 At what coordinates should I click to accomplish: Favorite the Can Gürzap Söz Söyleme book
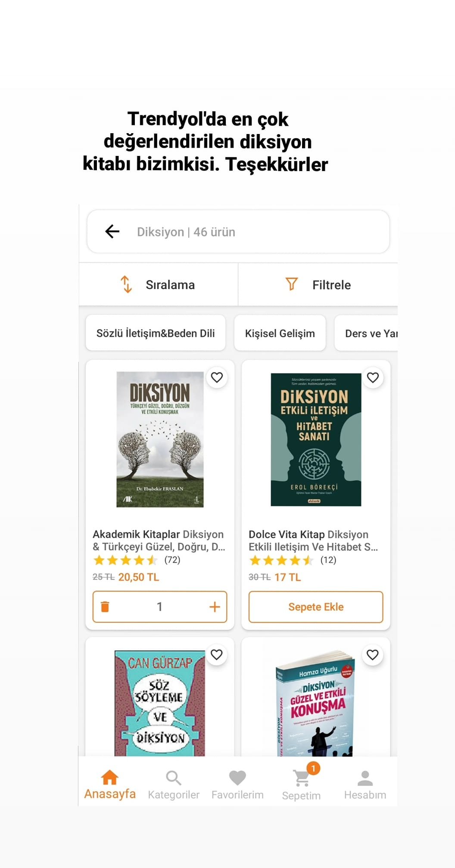click(217, 655)
